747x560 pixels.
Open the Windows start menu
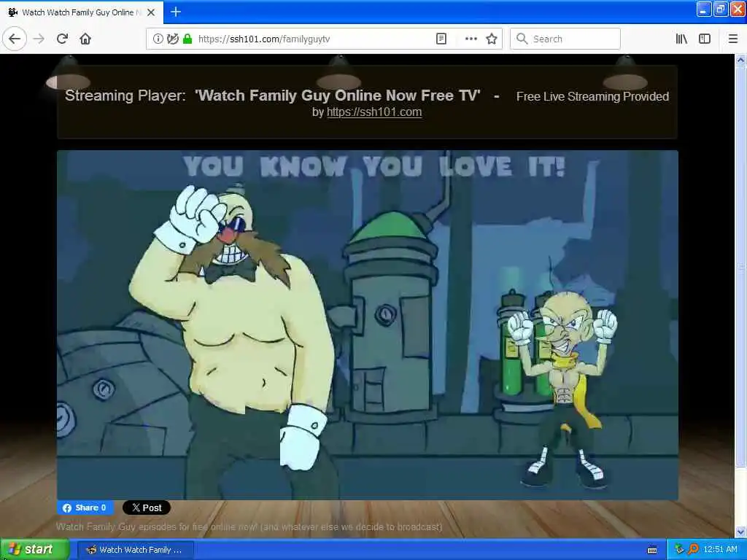34,550
